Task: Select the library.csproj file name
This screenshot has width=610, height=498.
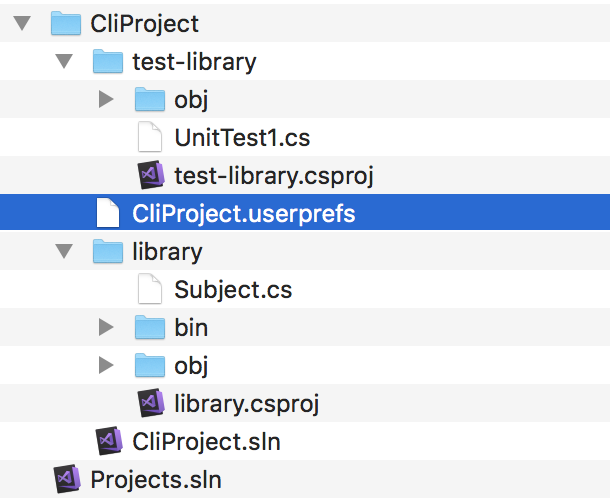Action: (x=246, y=403)
